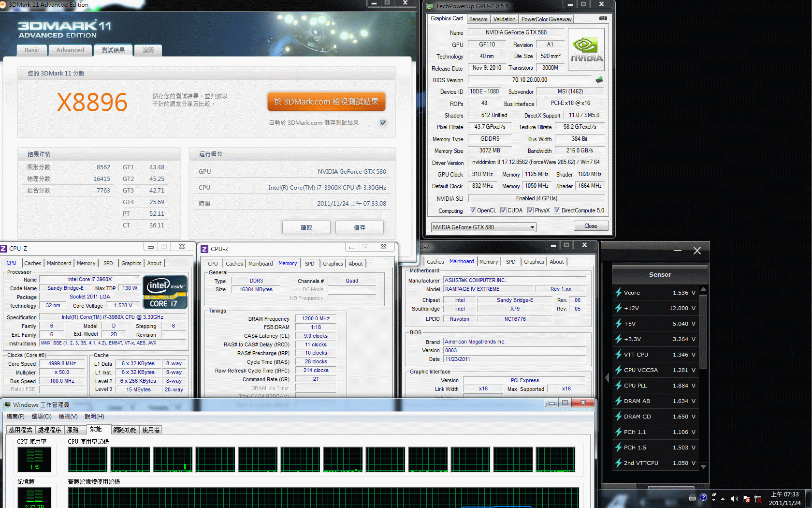Open the volume speaker icon in system tray

(734, 499)
